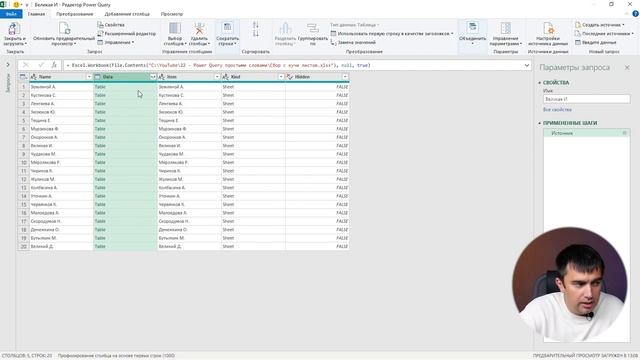The height and width of the screenshot is (360, 640).
Task: Click the help question mark icon
Action: [x=636, y=14]
